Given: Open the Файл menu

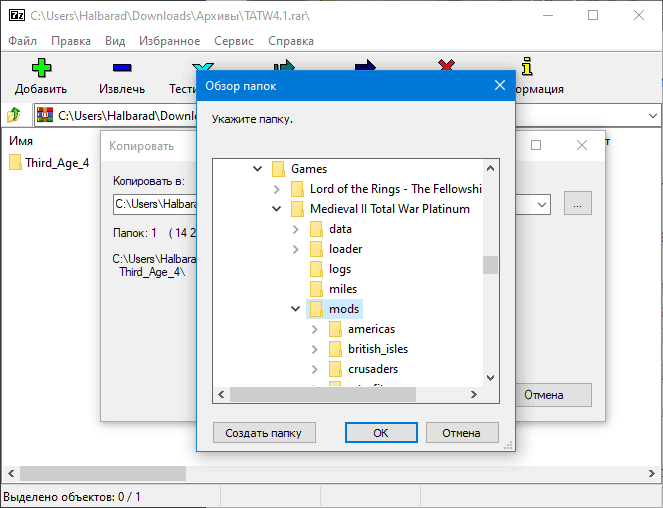Looking at the screenshot, I should (x=22, y=41).
